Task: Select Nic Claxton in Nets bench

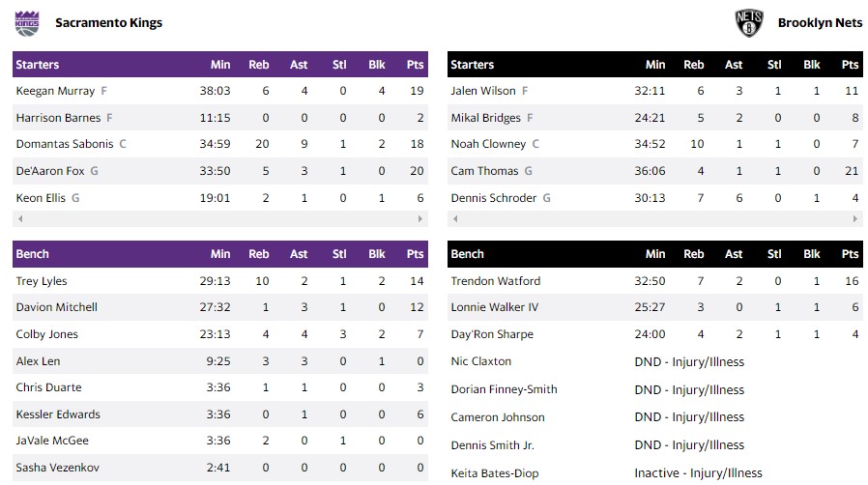Action: point(481,361)
